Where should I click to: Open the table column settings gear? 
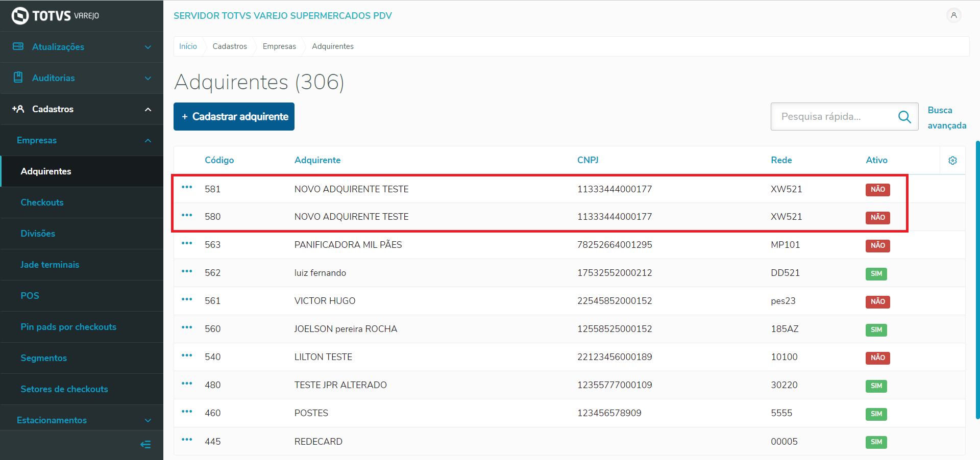click(x=952, y=161)
